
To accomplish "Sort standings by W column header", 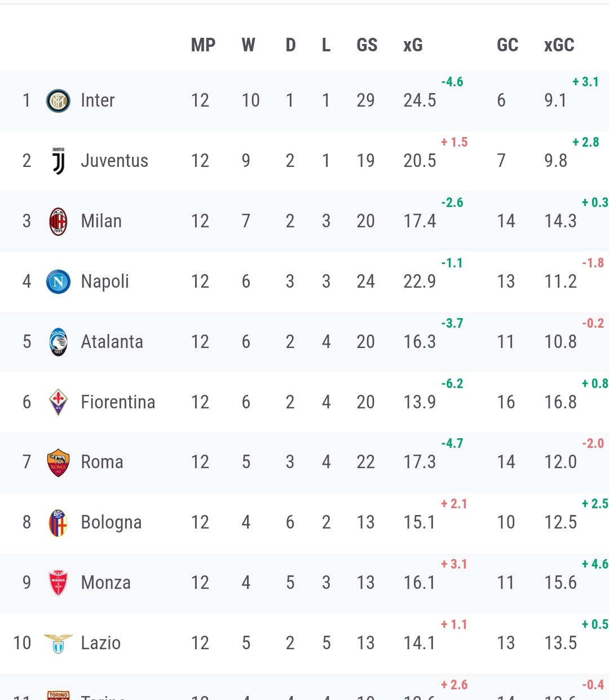I will point(248,45).
